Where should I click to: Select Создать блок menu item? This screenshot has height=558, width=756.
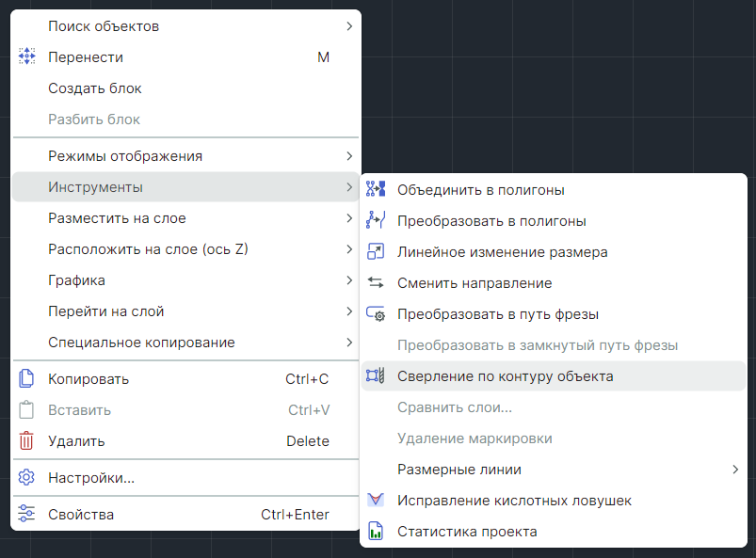tap(95, 88)
